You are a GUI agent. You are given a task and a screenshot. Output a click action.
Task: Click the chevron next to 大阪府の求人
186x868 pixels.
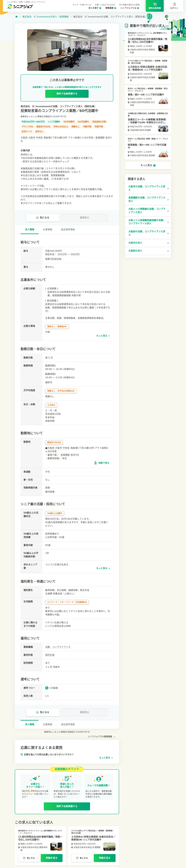point(168,251)
